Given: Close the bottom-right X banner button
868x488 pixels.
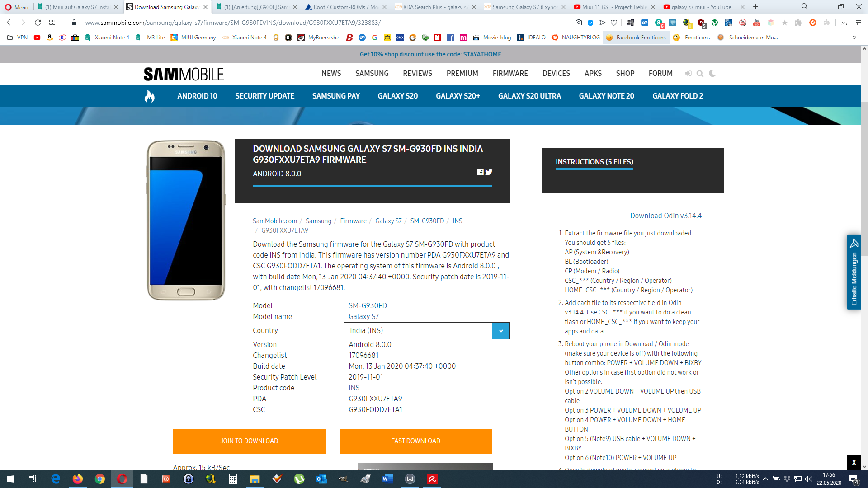Looking at the screenshot, I should [854, 462].
